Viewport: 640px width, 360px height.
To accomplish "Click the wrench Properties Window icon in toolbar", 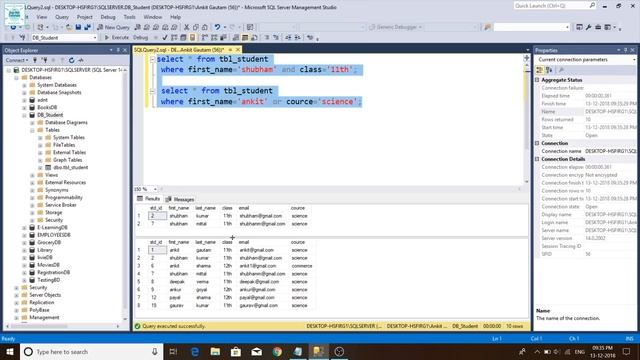I will pos(589,27).
